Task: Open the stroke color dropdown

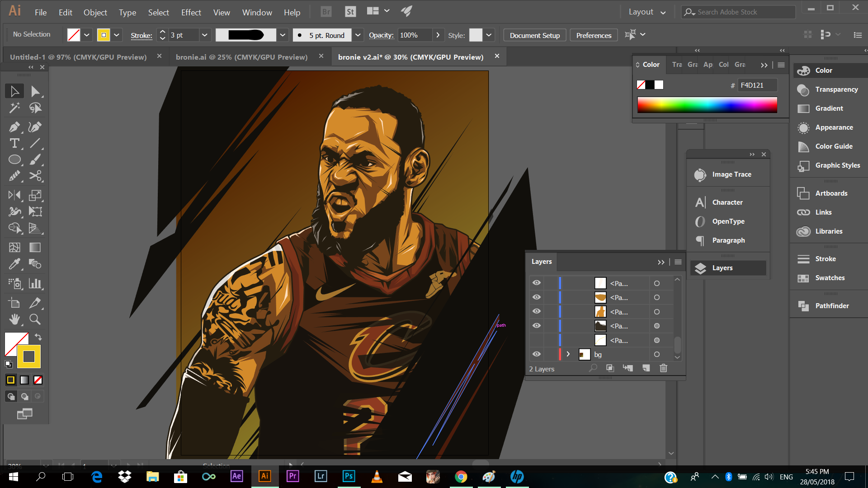Action: point(117,35)
